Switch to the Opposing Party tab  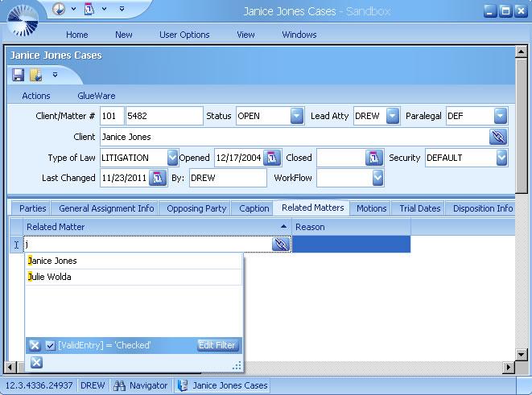point(196,208)
